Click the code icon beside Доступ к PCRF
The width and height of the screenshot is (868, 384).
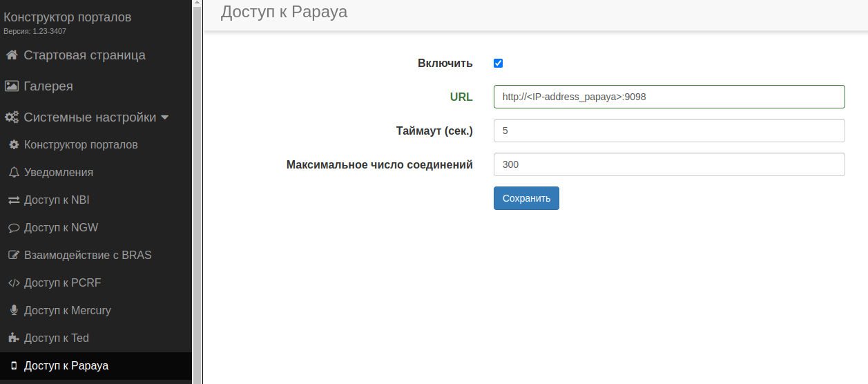13,283
